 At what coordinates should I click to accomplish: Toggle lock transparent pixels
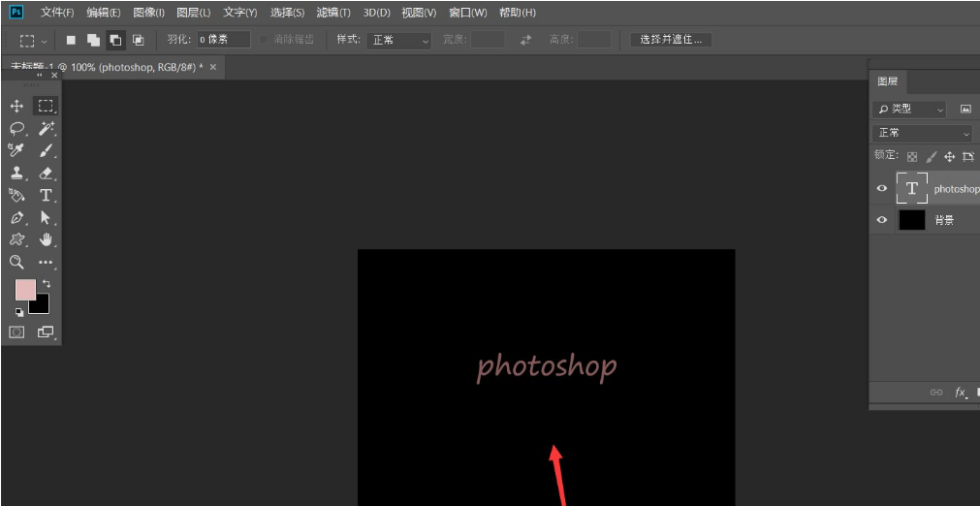pos(912,156)
